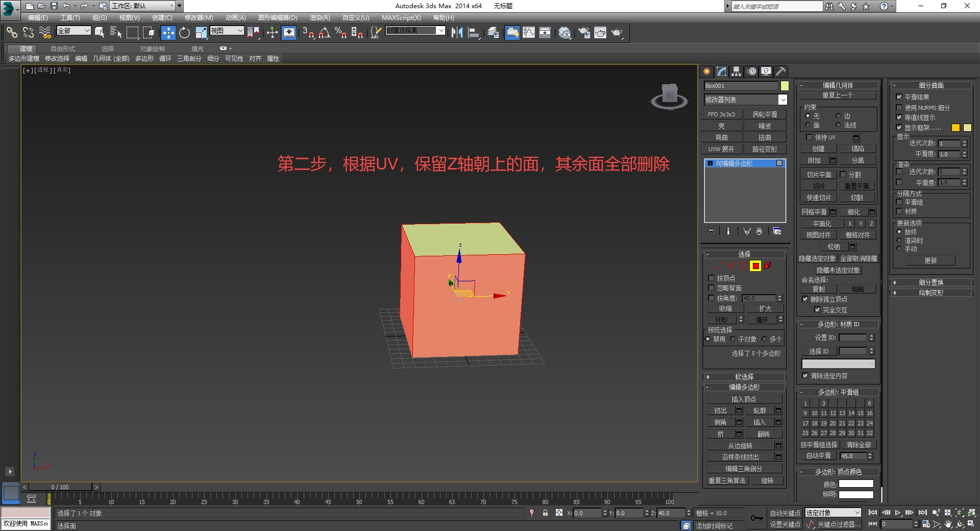Open the Create panel tab icon
This screenshot has height=531, width=980.
click(707, 71)
